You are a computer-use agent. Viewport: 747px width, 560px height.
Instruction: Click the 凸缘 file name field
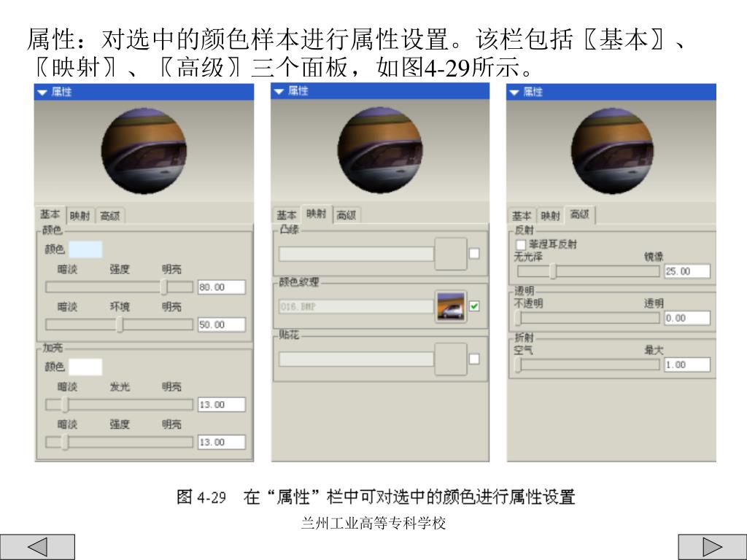point(356,254)
